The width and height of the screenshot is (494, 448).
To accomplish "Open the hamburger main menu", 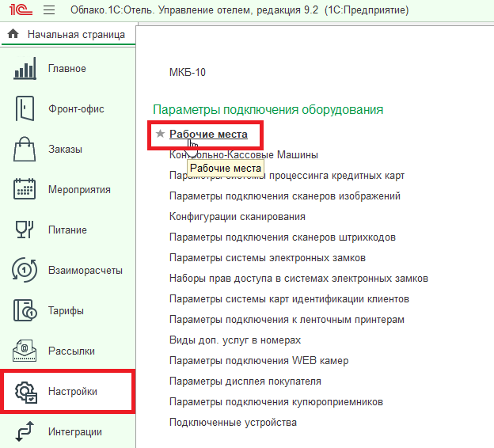I will [x=49, y=10].
